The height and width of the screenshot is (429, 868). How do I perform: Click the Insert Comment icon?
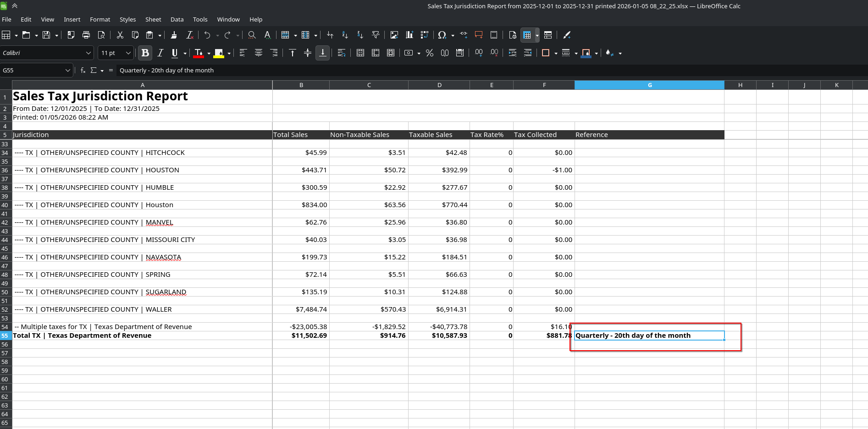click(479, 35)
